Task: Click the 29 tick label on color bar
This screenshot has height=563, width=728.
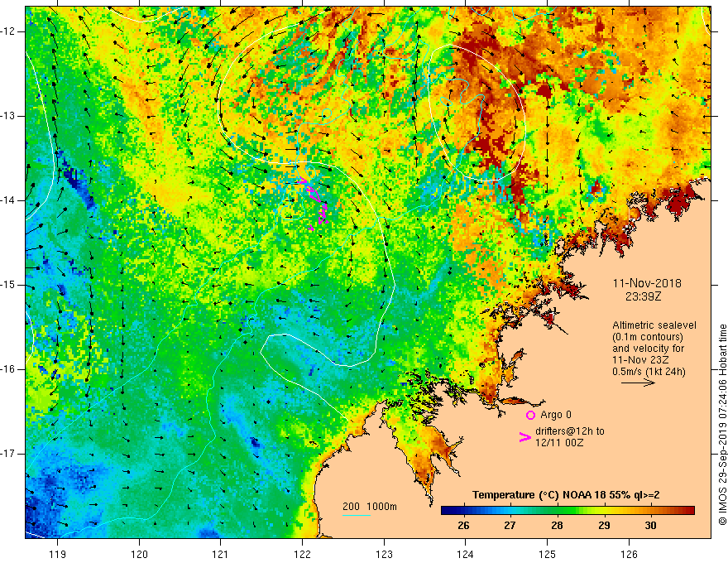Action: pos(604,526)
